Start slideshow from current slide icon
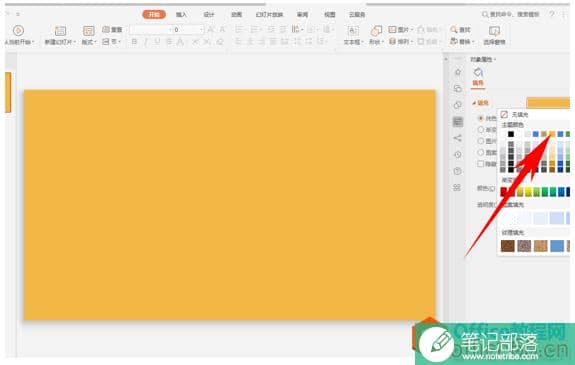 click(x=18, y=30)
